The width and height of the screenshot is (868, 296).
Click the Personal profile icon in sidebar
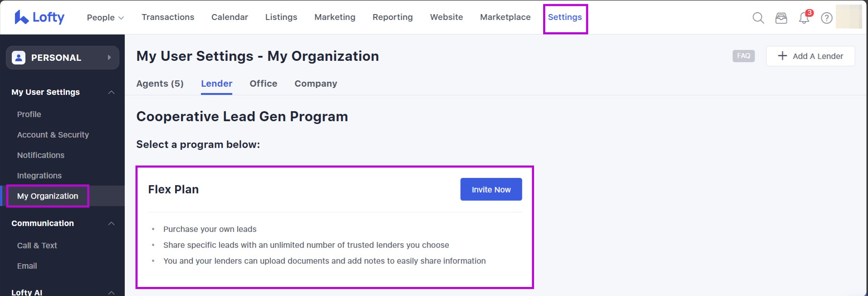tap(19, 58)
